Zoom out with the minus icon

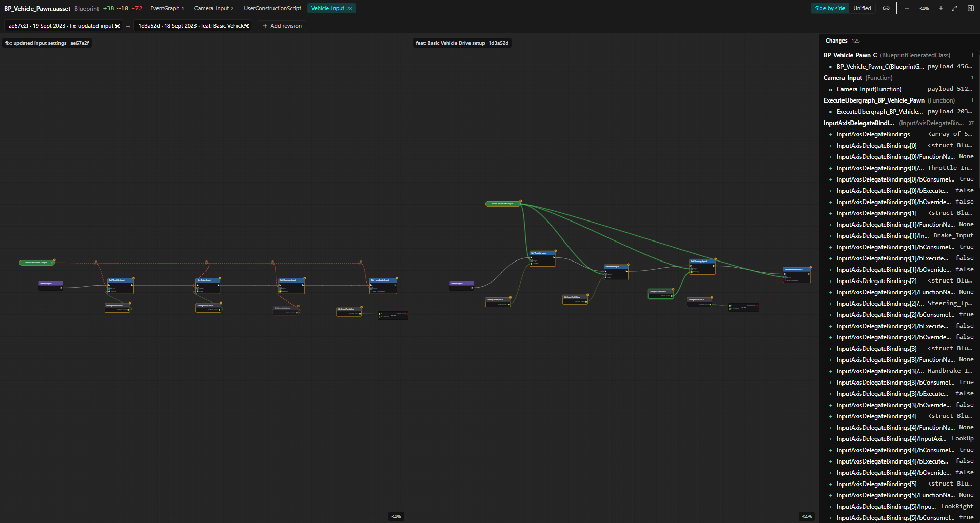pos(907,8)
